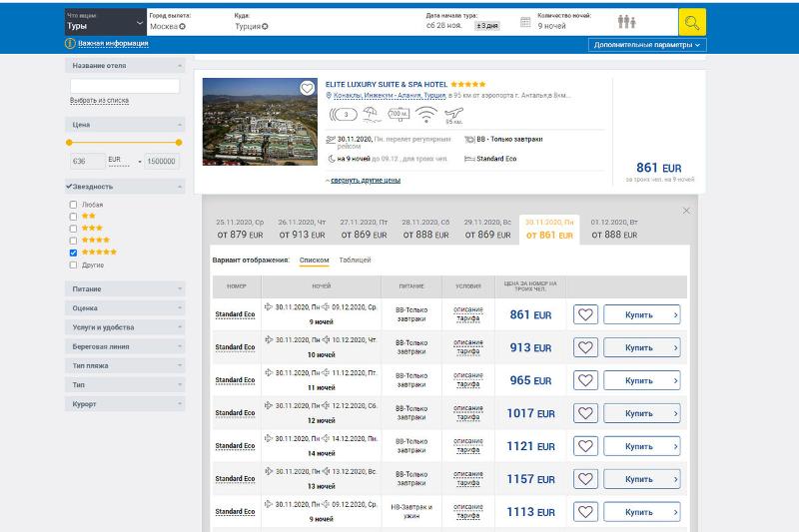Expand the Питание filter section

[125, 289]
